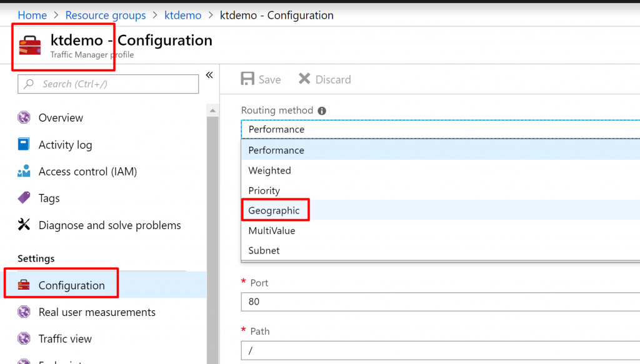Open Real user measurements
The width and height of the screenshot is (640, 364).
(97, 312)
